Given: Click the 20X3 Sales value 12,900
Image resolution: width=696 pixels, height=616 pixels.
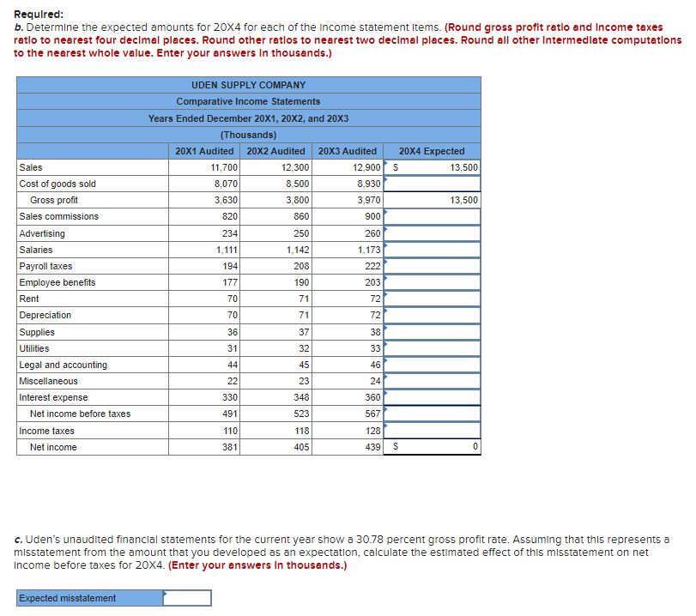Looking at the screenshot, I should [x=366, y=168].
